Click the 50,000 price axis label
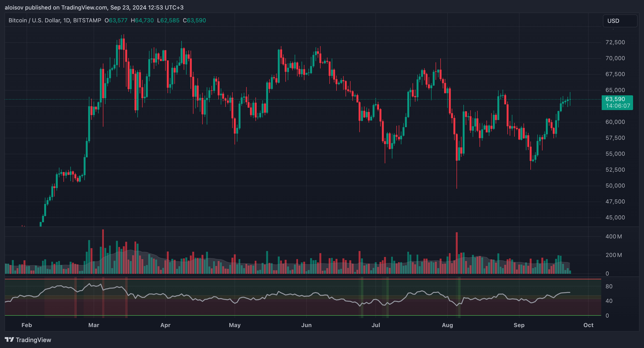 coord(615,185)
